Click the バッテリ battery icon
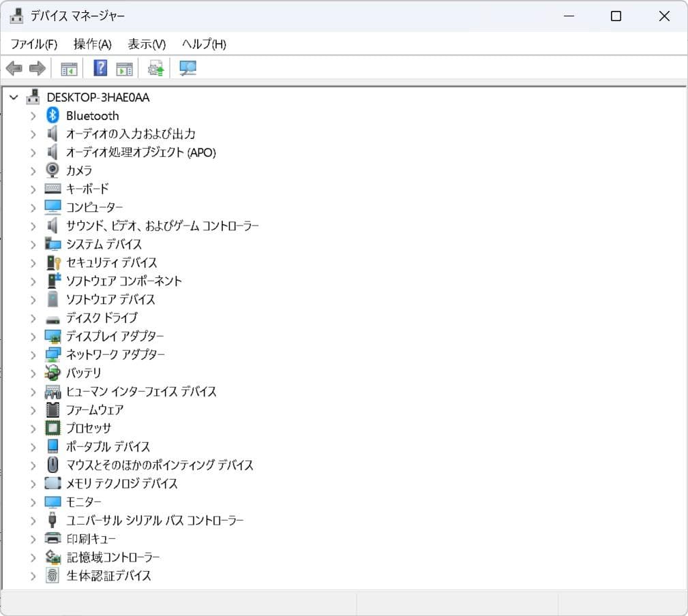Image resolution: width=688 pixels, height=616 pixels. [x=53, y=373]
